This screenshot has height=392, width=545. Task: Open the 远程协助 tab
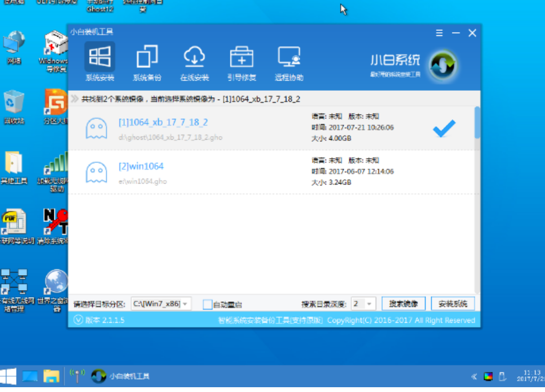tap(289, 62)
